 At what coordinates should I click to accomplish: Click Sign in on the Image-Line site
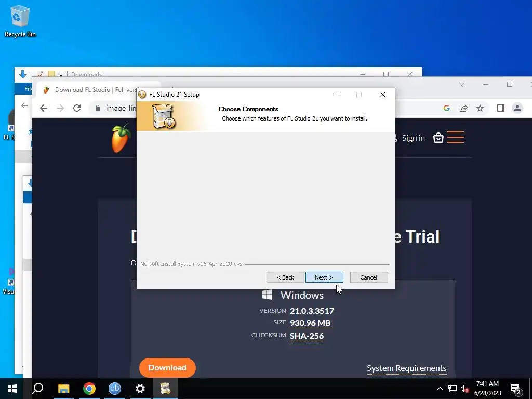(x=413, y=138)
